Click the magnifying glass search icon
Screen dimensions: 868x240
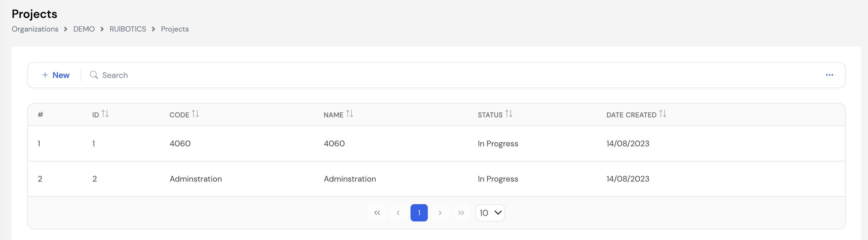[94, 75]
